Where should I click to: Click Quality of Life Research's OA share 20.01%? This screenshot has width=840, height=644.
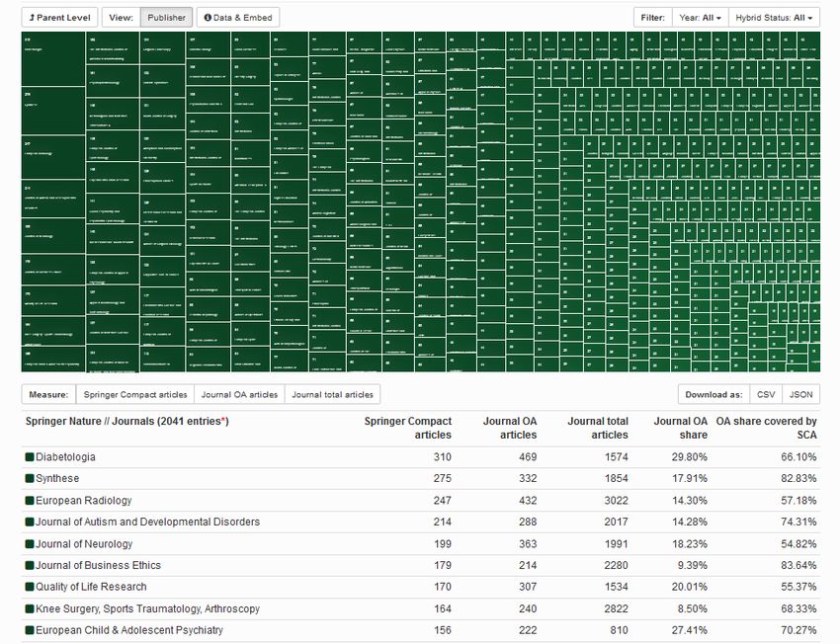pyautogui.click(x=690, y=587)
